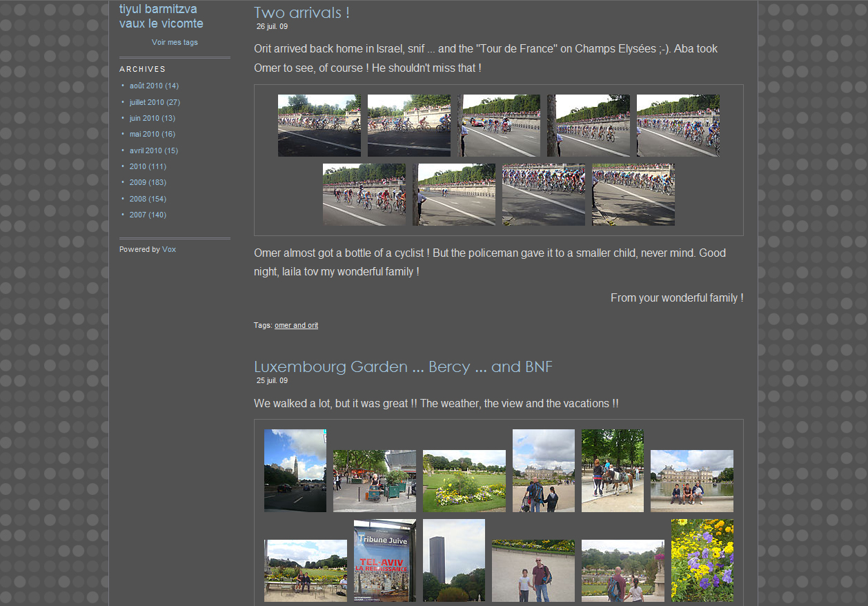Viewport: 868px width, 606px height.
Task: Open the first cycling photo in Two arrivals gallery
Action: pos(319,125)
